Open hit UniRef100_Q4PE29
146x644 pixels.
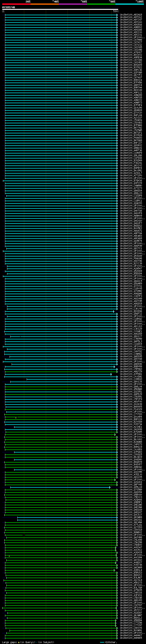[131, 394]
